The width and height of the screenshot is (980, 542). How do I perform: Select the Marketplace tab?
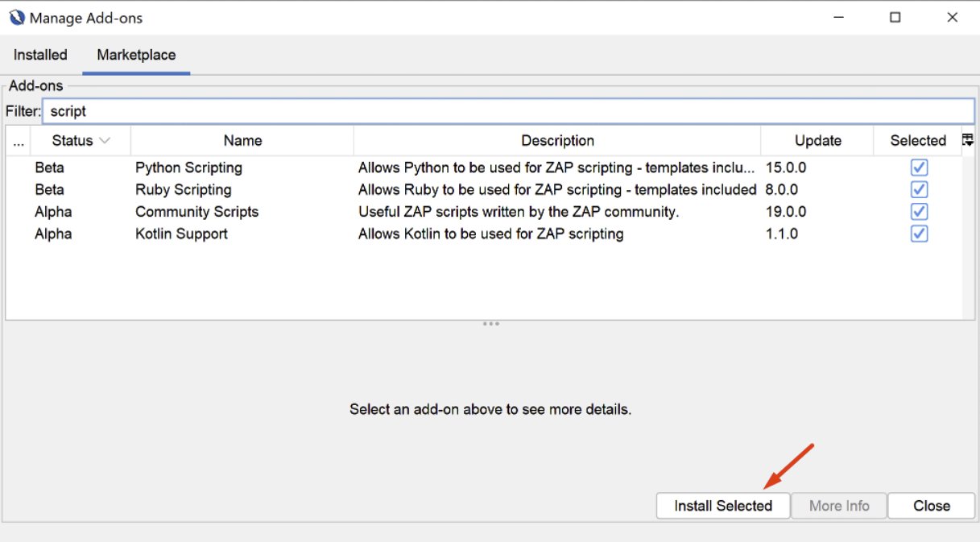[x=135, y=54]
